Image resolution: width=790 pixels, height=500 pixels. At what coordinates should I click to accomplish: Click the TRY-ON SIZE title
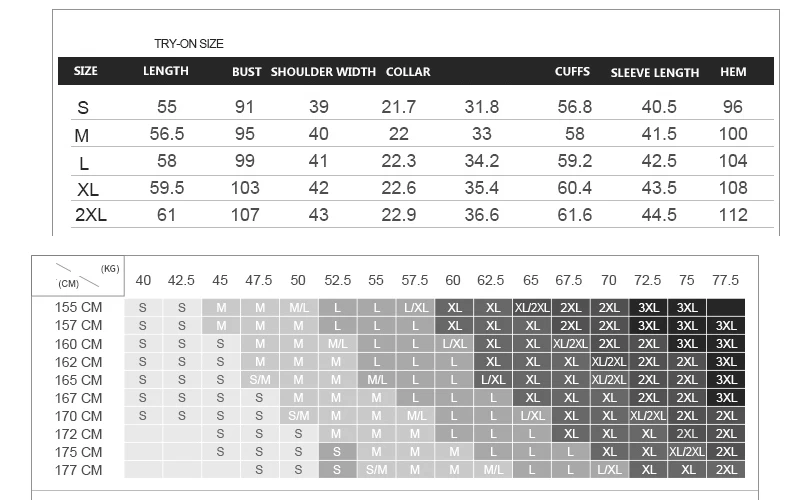(x=188, y=44)
